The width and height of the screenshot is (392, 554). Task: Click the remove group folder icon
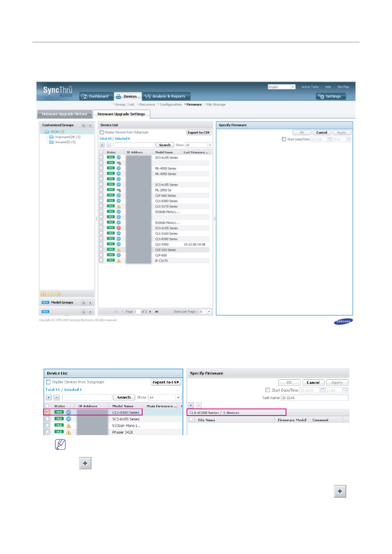pyautogui.click(x=51, y=294)
